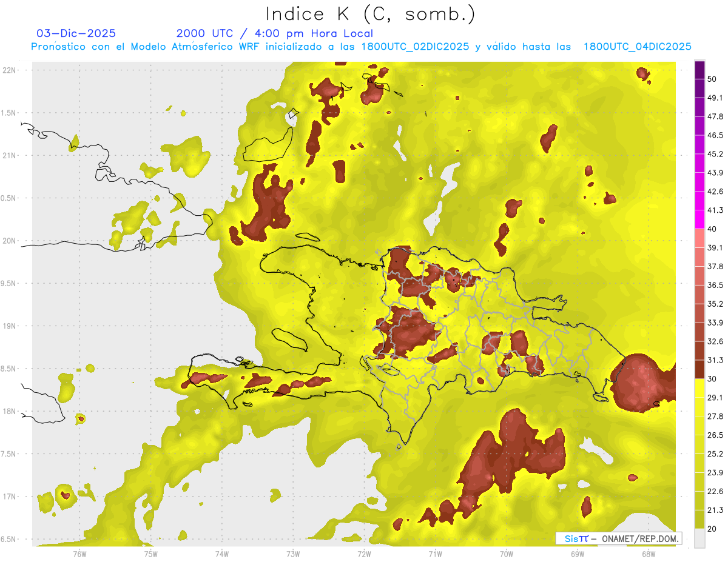Select the "69W" longitude axis label
This screenshot has width=728, height=562.
(578, 554)
